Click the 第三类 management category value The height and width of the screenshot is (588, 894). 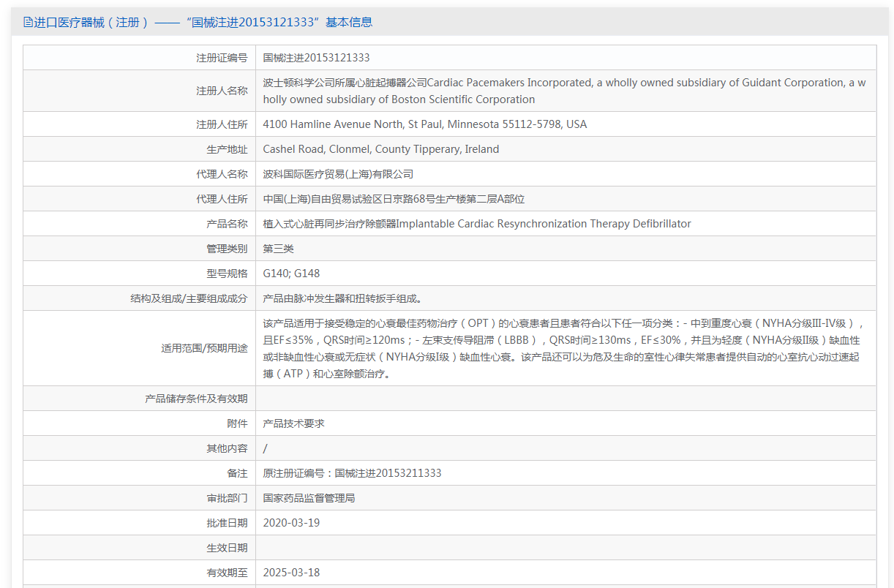[x=278, y=249]
